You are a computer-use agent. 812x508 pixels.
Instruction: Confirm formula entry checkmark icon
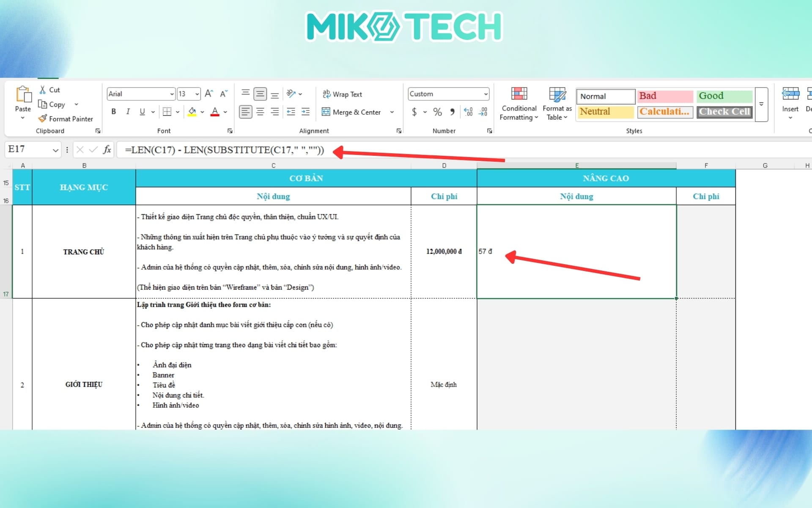[x=93, y=149]
